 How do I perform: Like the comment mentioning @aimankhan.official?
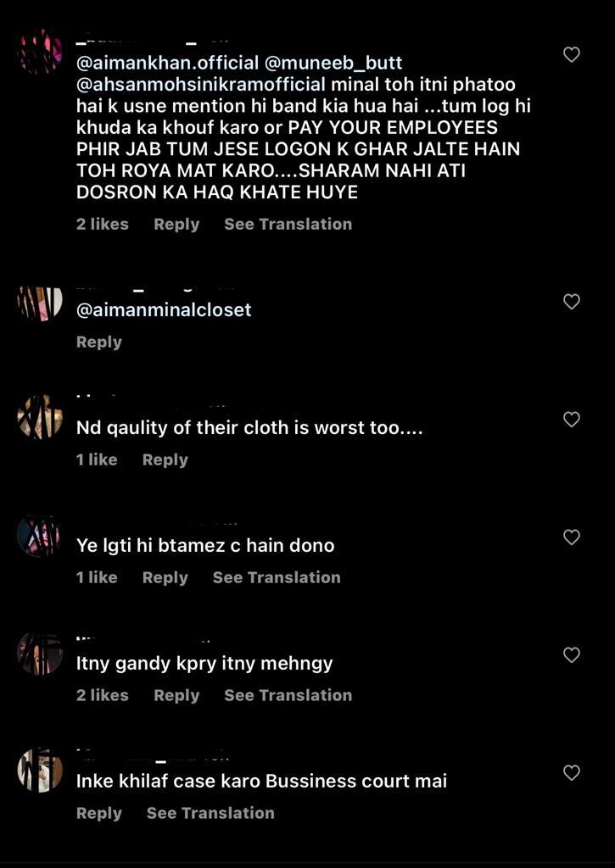pyautogui.click(x=571, y=54)
